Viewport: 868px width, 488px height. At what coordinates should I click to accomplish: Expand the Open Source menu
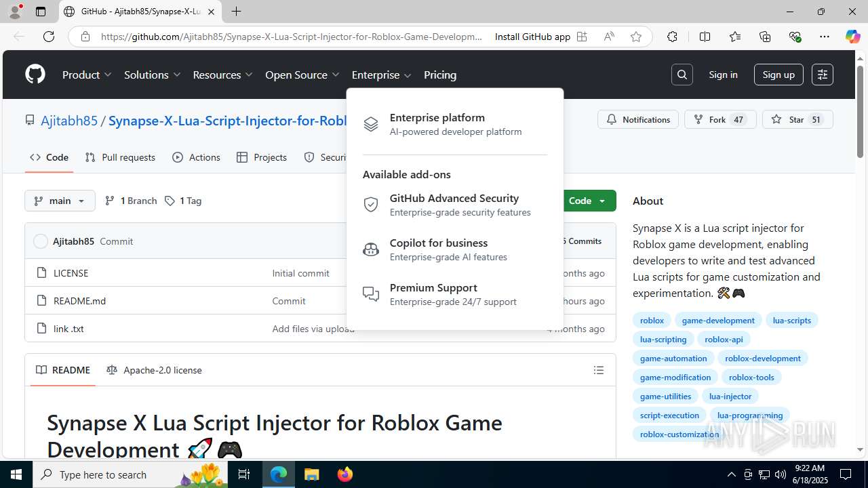click(x=302, y=75)
